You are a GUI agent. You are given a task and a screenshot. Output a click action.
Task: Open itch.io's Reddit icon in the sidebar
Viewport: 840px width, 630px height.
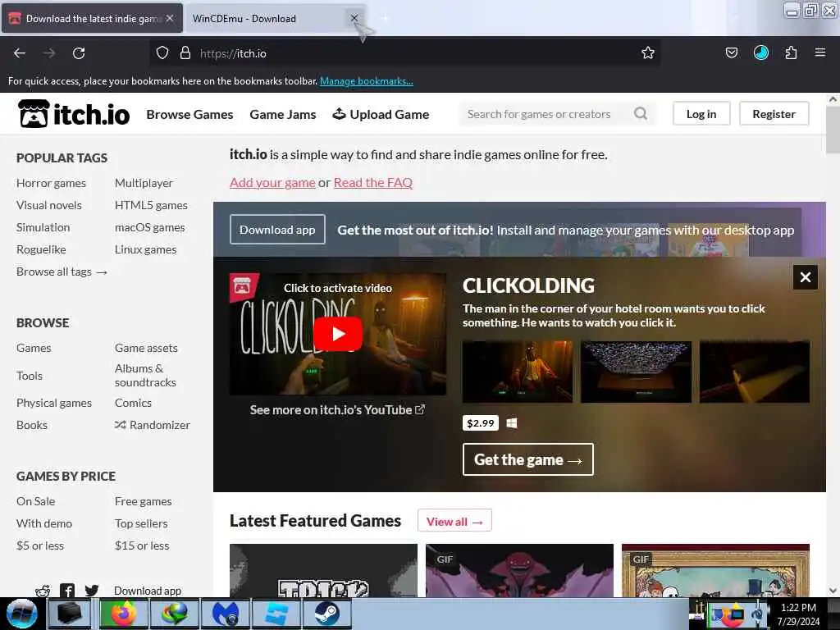(43, 591)
